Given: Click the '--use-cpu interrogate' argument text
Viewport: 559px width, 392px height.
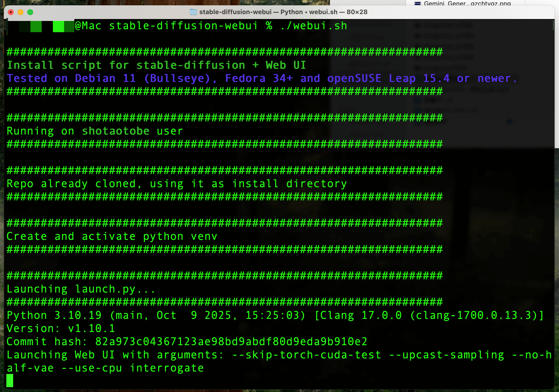Looking at the screenshot, I should tap(133, 368).
